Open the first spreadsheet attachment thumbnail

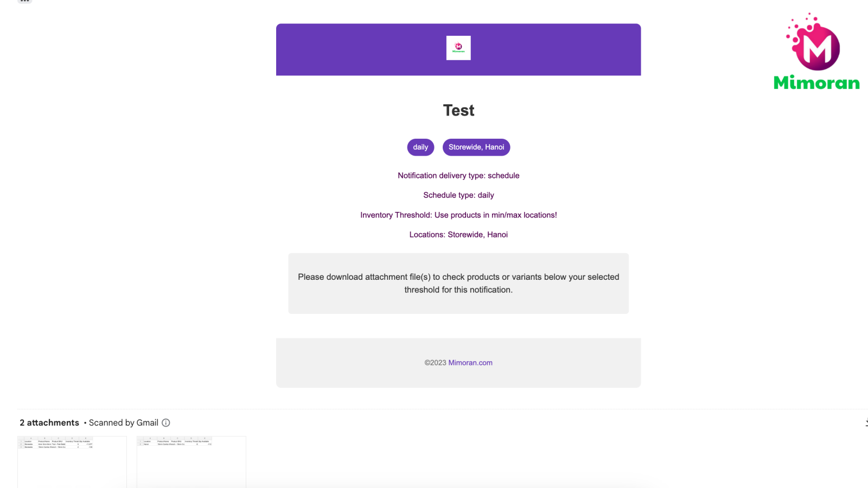pos(72,462)
